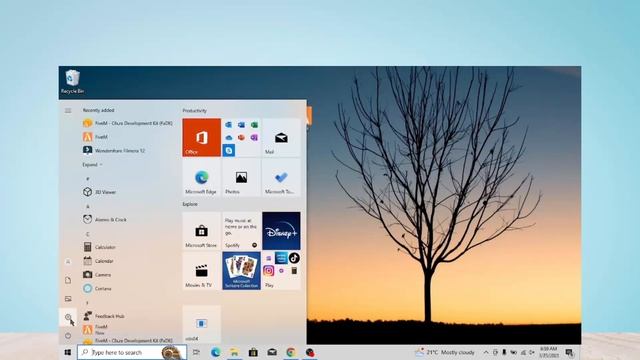Click the Start menu hamburger expand button
The width and height of the screenshot is (640, 360).
coord(68,111)
